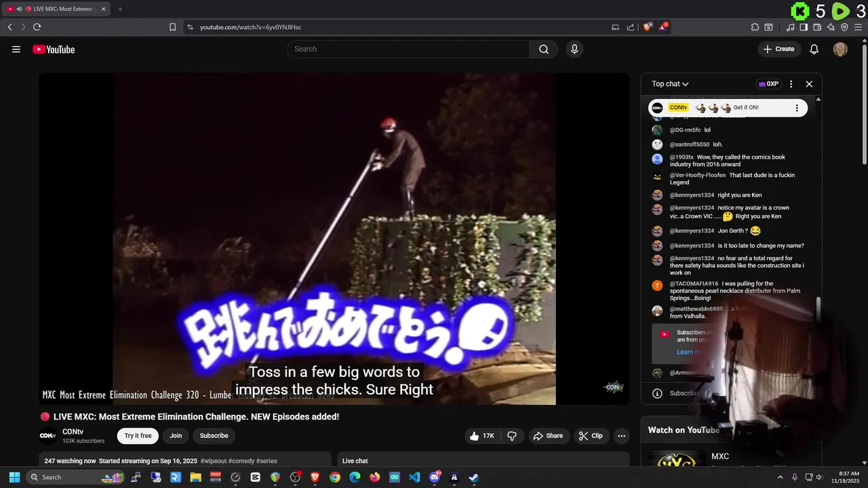Toggle the browser sidebar panel icon
The width and height of the screenshot is (868, 488).
(804, 27)
